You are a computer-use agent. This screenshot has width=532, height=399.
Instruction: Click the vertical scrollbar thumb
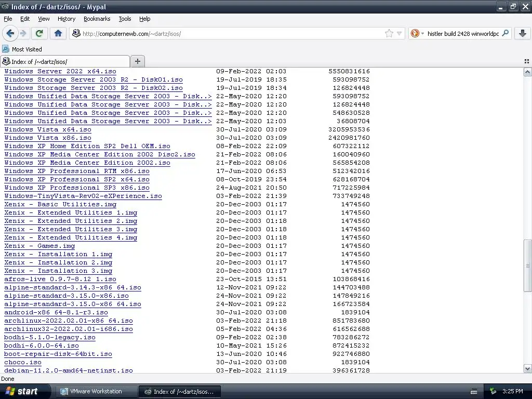point(527,265)
